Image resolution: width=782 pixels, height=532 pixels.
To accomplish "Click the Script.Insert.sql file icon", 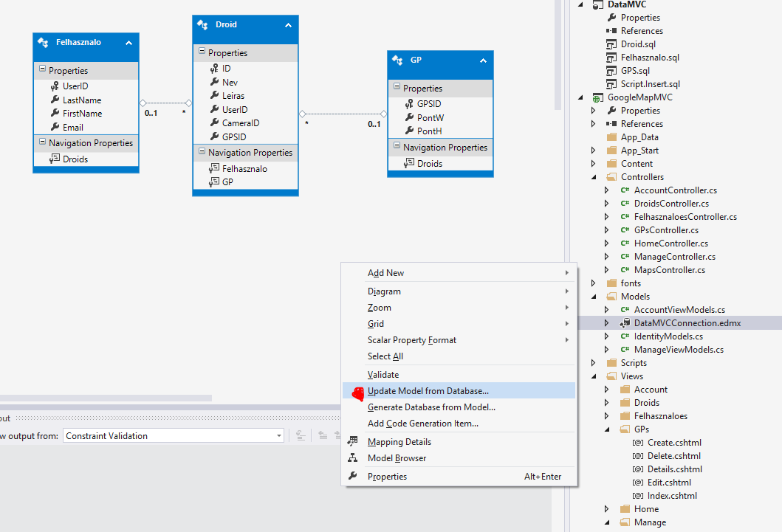I will [611, 84].
